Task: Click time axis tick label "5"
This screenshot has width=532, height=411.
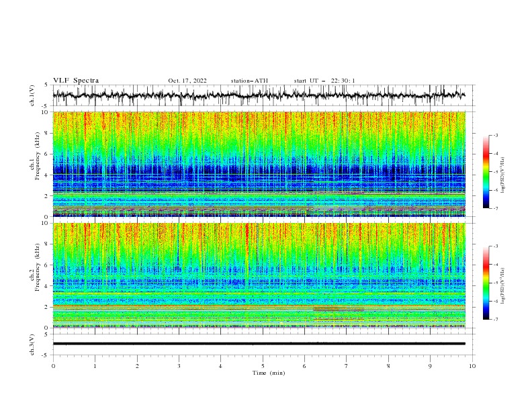Action: pyautogui.click(x=263, y=366)
